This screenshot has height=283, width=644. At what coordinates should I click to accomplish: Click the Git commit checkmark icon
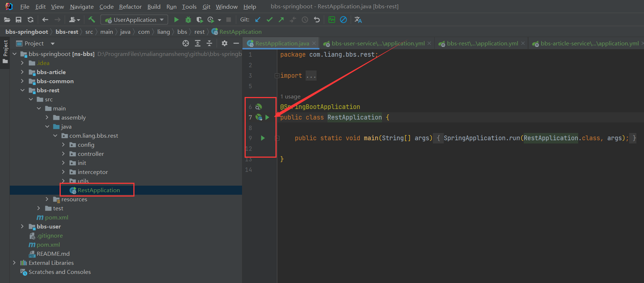(x=269, y=20)
